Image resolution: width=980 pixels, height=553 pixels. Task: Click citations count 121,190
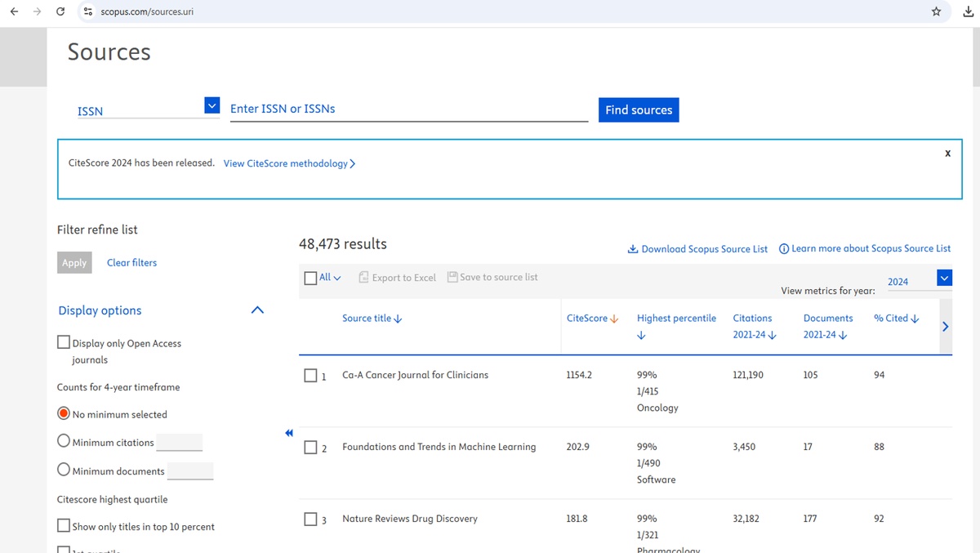pyautogui.click(x=748, y=375)
